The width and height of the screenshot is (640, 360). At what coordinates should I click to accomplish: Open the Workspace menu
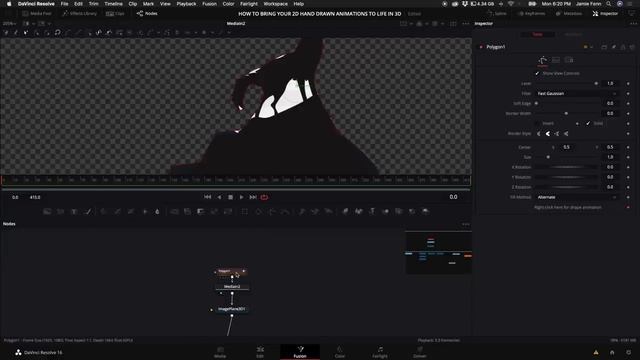(275, 4)
